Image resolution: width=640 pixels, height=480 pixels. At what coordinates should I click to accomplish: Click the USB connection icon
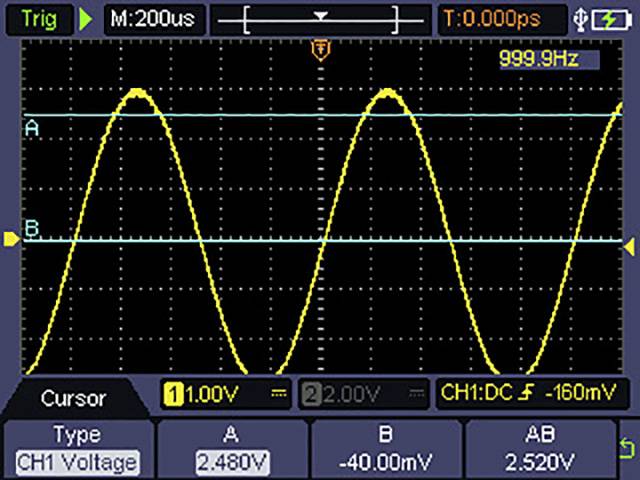[586, 18]
